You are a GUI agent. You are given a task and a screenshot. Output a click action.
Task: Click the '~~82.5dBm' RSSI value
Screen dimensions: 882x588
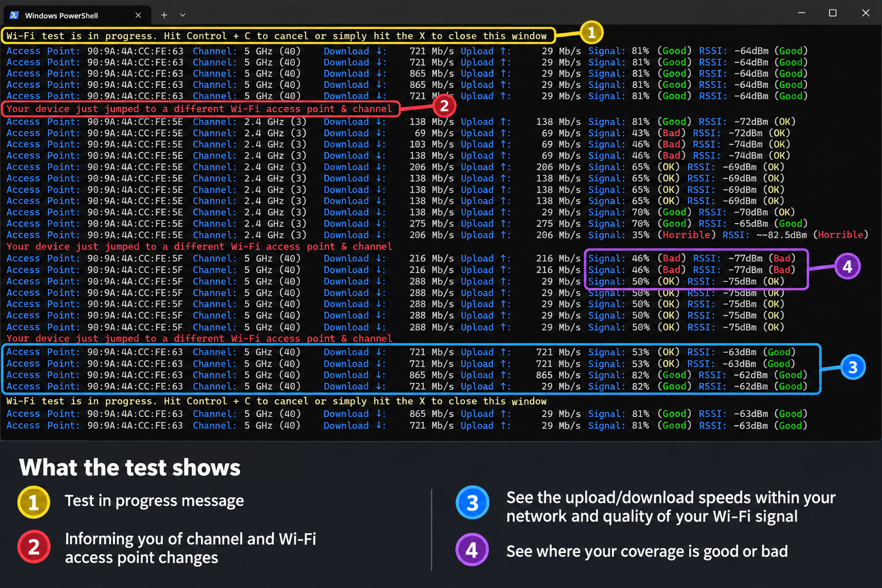tap(782, 235)
